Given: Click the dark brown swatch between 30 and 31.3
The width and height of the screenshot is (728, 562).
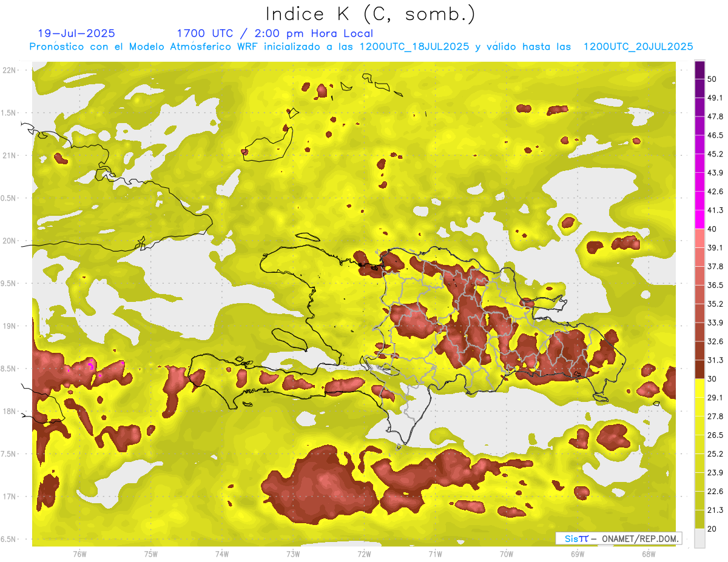Looking at the screenshot, I should [x=699, y=369].
